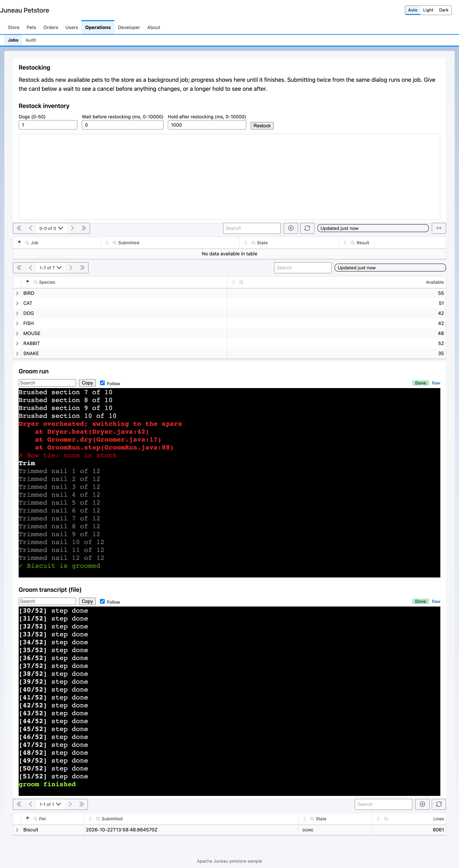Open the About tab
The width and height of the screenshot is (459, 868).
coord(153,27)
